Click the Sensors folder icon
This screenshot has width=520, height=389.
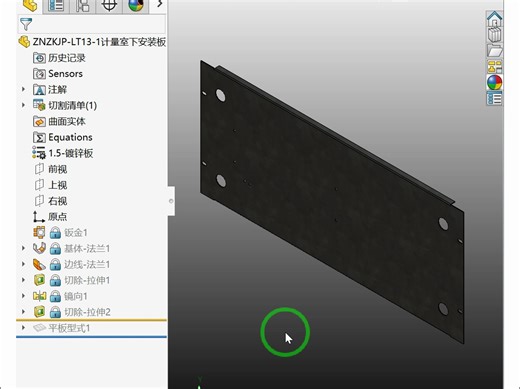(x=39, y=74)
